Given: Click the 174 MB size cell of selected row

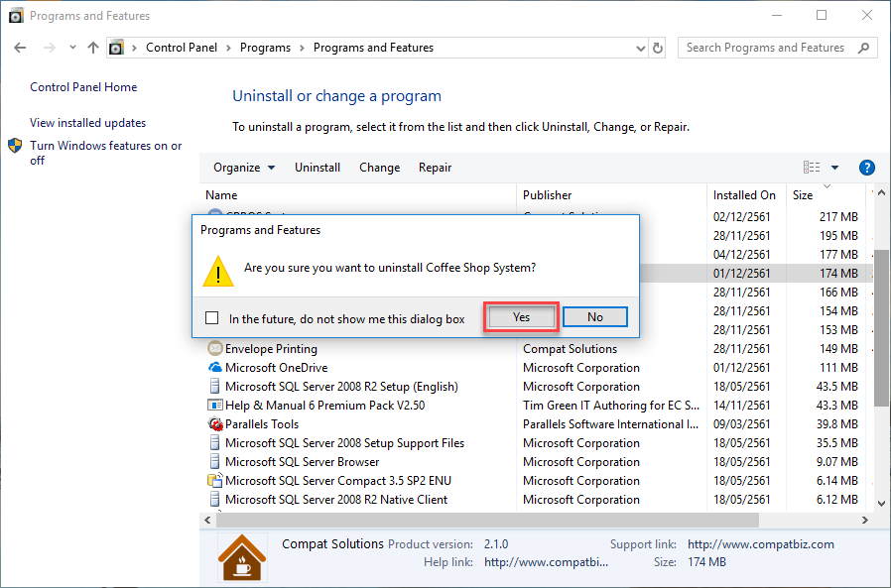Looking at the screenshot, I should (838, 274).
